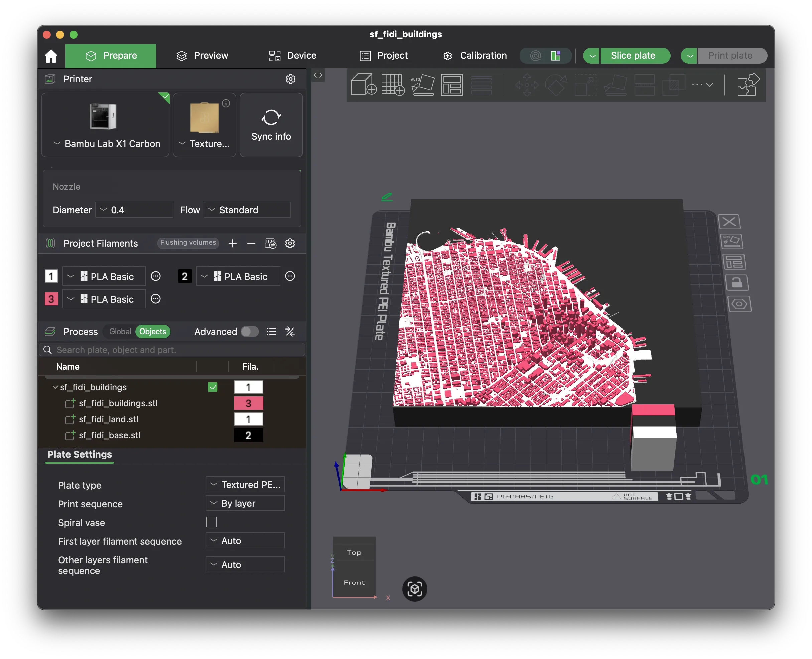
Task: Auto orient plate icon beside bed
Action: [x=731, y=241]
